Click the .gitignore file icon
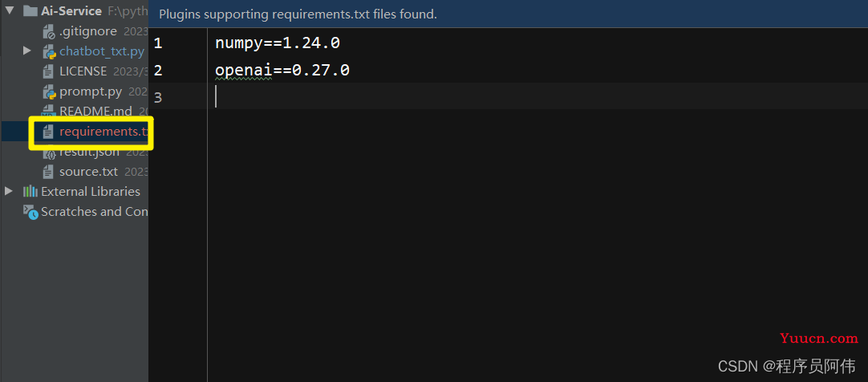 (49, 31)
